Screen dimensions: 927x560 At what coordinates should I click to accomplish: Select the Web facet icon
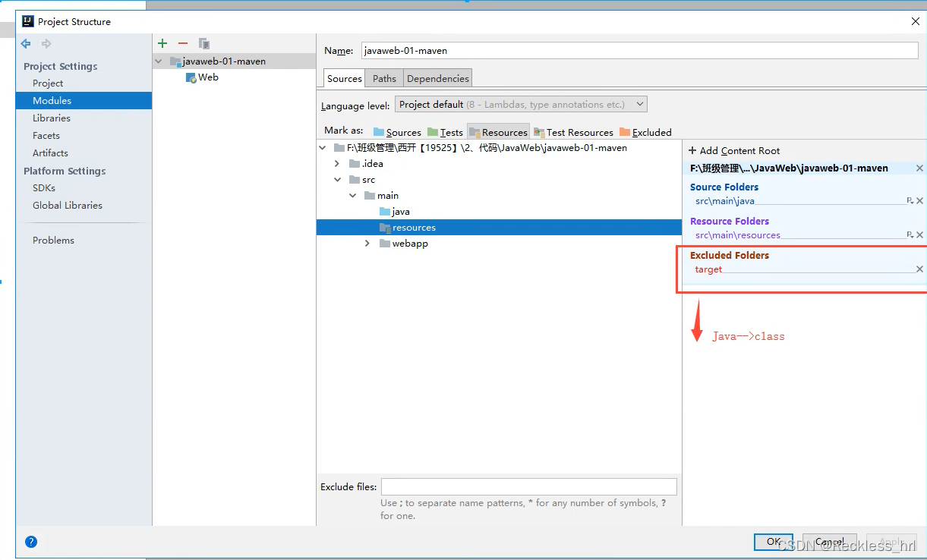point(191,77)
